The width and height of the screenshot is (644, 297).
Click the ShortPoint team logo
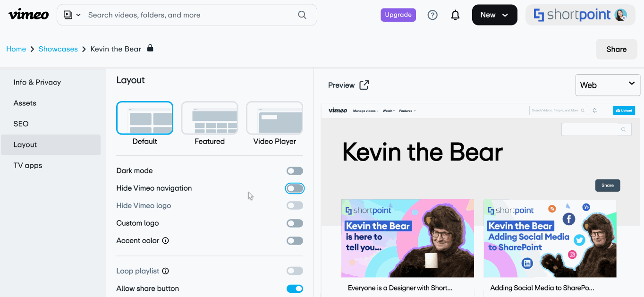(572, 15)
